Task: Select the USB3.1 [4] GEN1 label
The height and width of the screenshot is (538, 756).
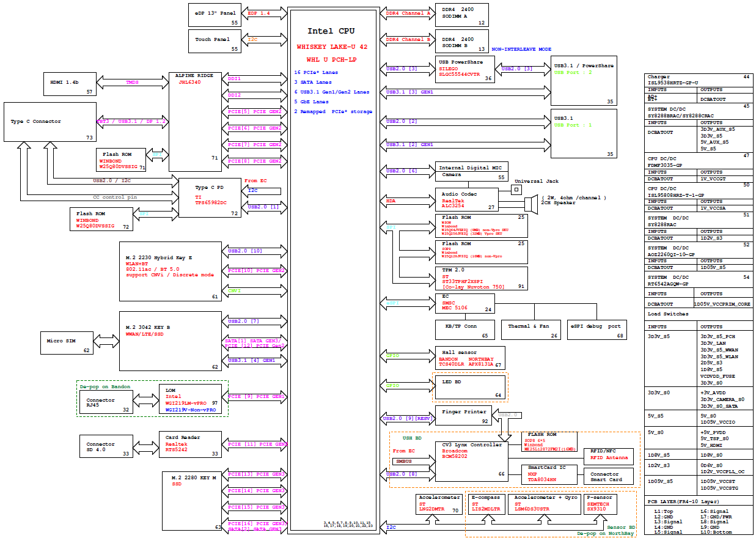Action: click(x=251, y=360)
